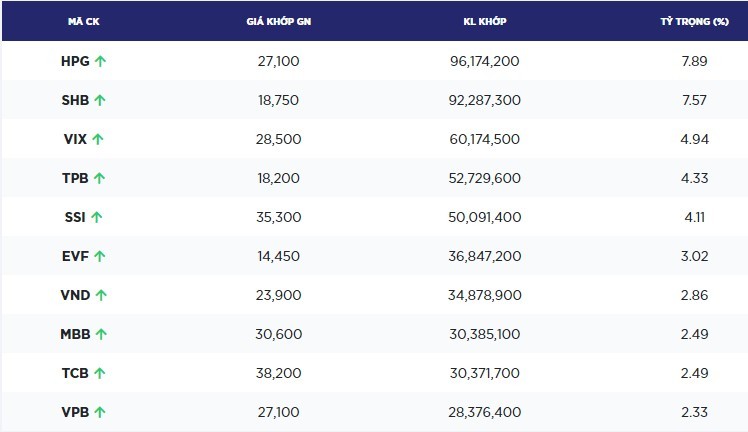Image resolution: width=748 pixels, height=432 pixels.
Task: Click the up arrow next to MBB
Action: coord(101,334)
